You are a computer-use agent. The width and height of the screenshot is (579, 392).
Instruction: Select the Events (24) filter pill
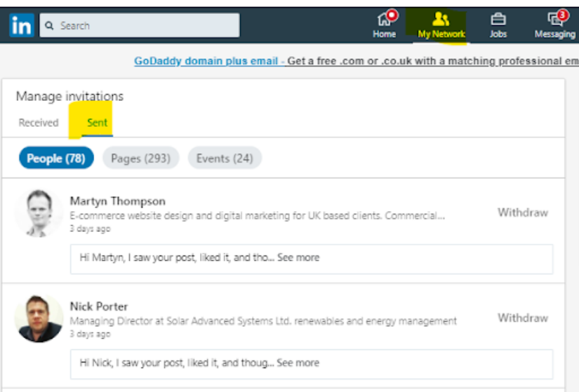[225, 158]
